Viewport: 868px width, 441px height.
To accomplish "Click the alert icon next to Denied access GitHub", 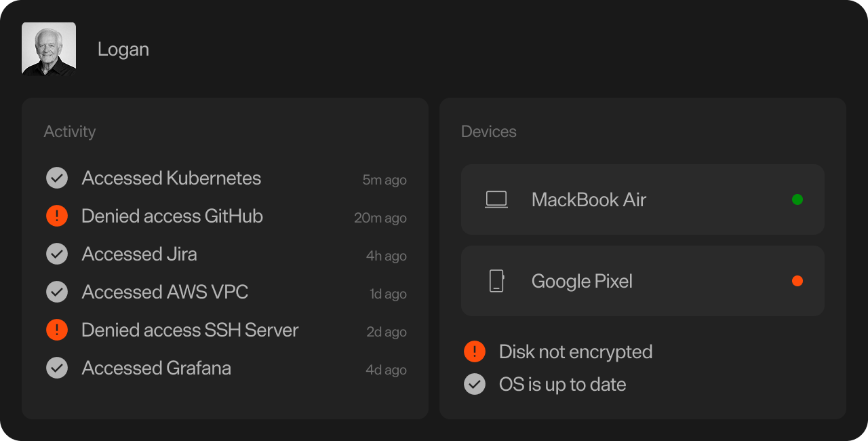I will point(57,216).
